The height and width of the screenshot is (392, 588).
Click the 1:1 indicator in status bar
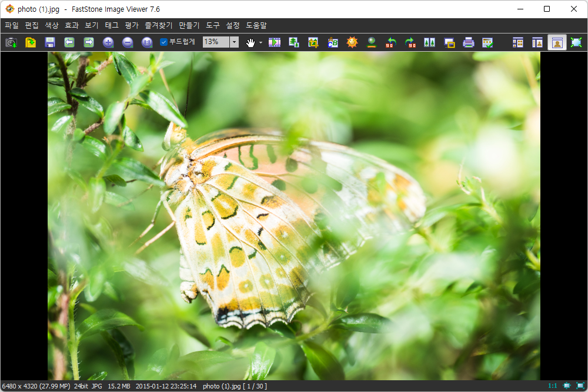(552, 386)
